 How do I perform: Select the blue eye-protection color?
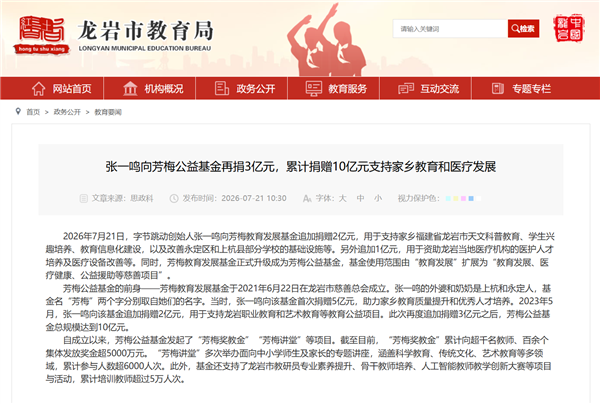[471, 199]
